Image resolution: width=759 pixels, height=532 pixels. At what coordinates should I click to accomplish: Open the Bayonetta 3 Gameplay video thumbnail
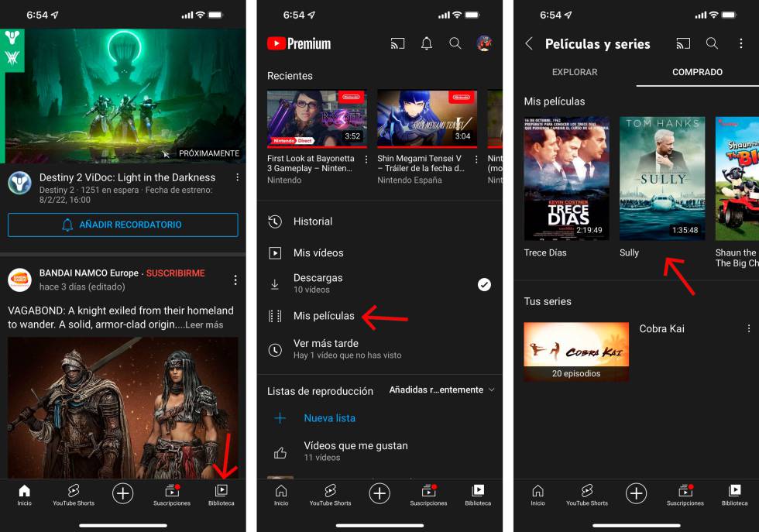[x=317, y=118]
